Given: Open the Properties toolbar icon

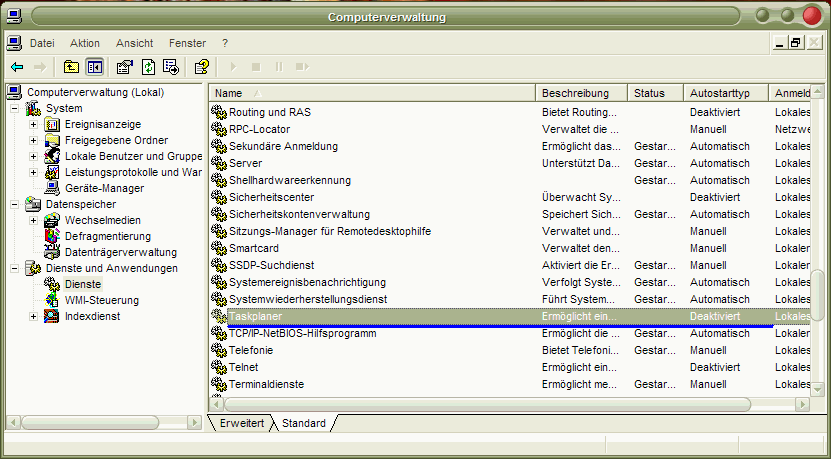Looking at the screenshot, I should click(x=125, y=67).
